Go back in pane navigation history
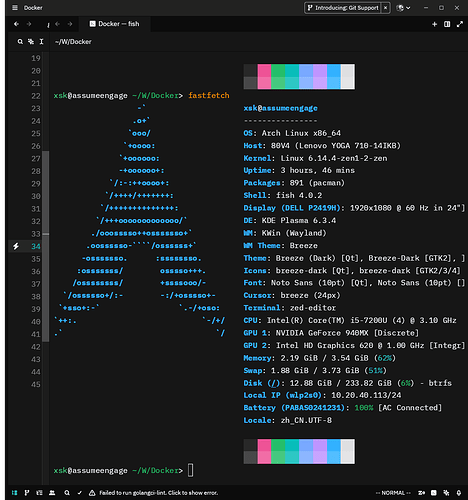468x500 pixels. (16, 24)
